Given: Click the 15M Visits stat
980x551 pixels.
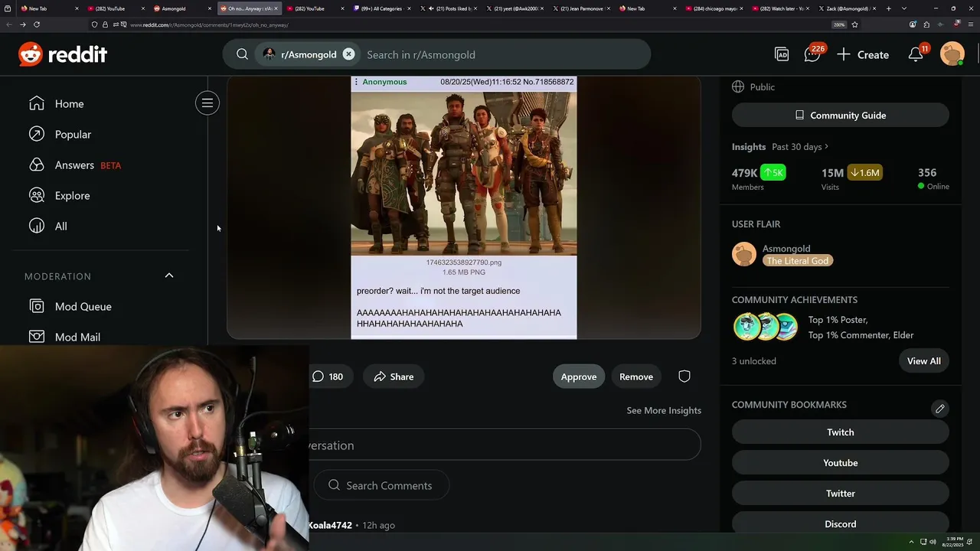Looking at the screenshot, I should [851, 178].
